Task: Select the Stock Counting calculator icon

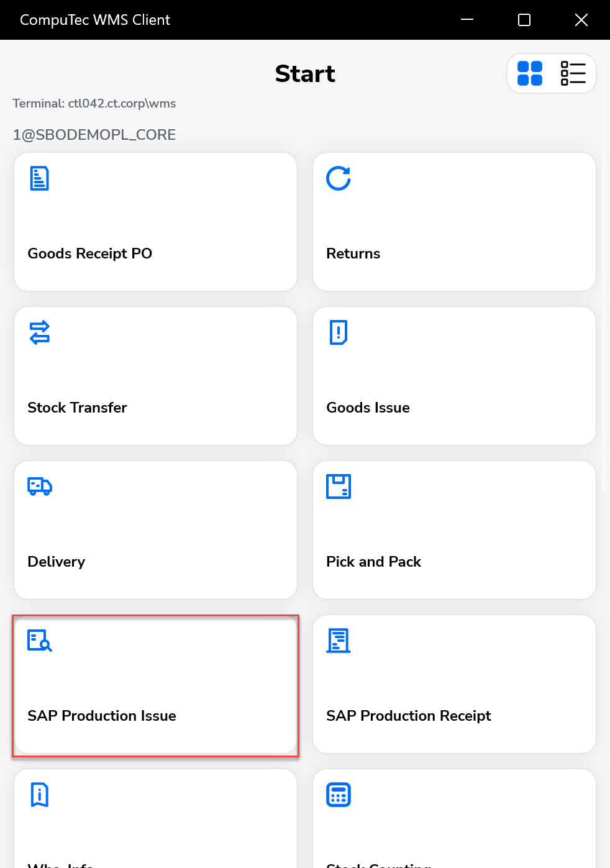Action: coord(338,794)
